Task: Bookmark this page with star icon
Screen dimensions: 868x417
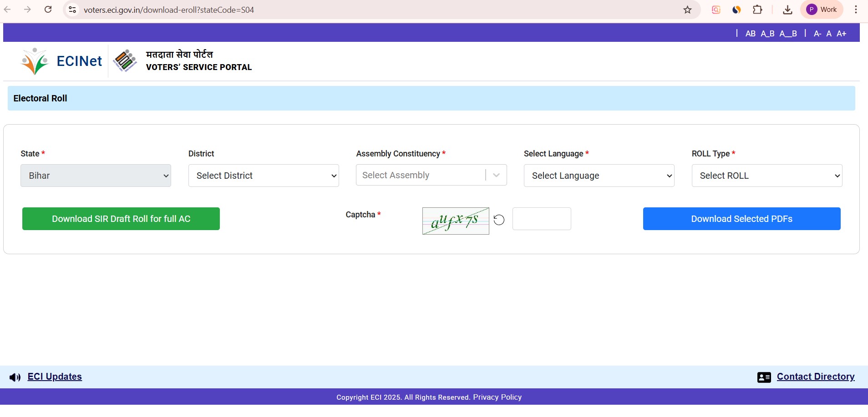Action: (x=687, y=10)
